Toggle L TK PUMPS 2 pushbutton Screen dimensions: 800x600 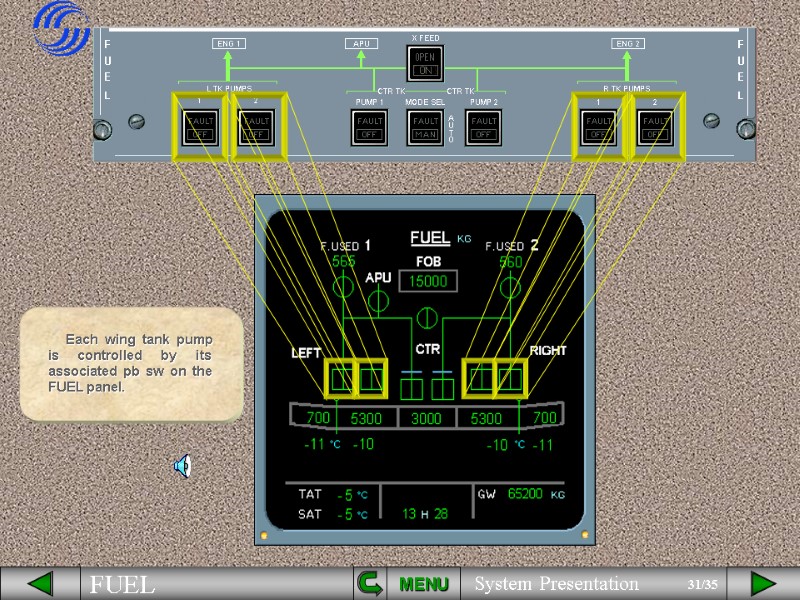pos(256,128)
